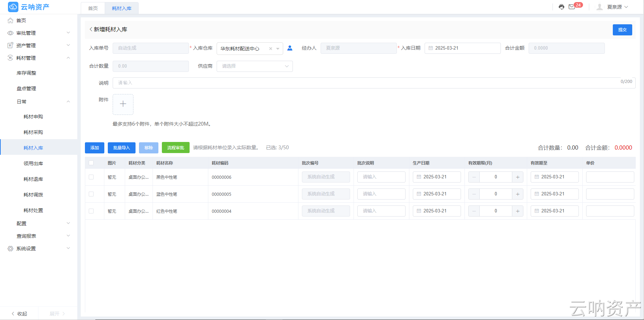Expand the 资产管理 menu chevron
Screen dimensions: 644x320
click(68, 45)
